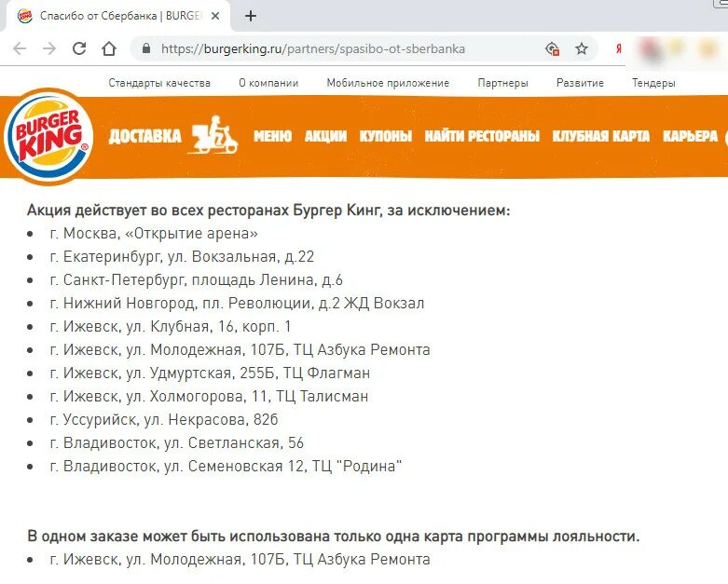The width and height of the screenshot is (728, 584).
Task: Open a new browser tab
Action: (251, 16)
